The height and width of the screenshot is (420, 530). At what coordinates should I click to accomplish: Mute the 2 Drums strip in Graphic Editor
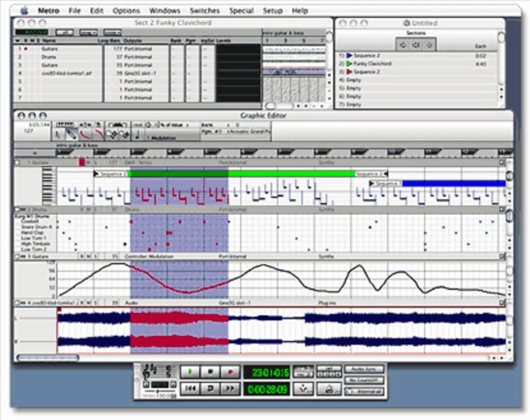88,210
